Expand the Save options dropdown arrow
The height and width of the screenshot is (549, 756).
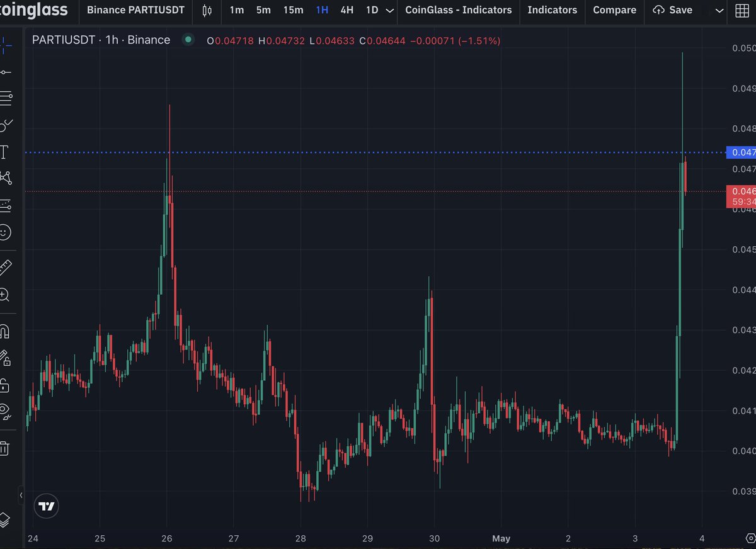[719, 10]
